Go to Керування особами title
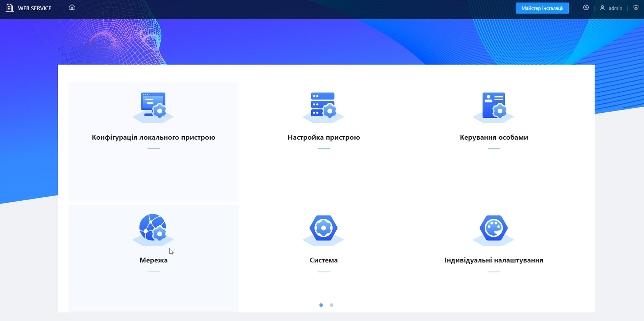Viewport: 644px width, 321px height. (x=494, y=137)
